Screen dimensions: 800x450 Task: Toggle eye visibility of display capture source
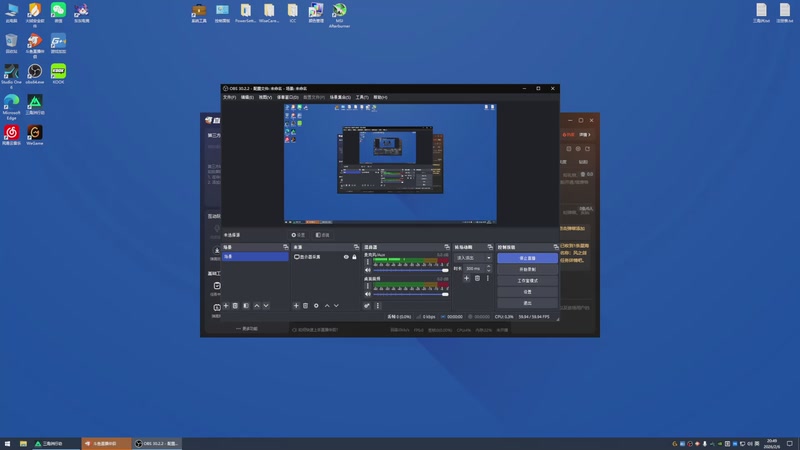(346, 257)
